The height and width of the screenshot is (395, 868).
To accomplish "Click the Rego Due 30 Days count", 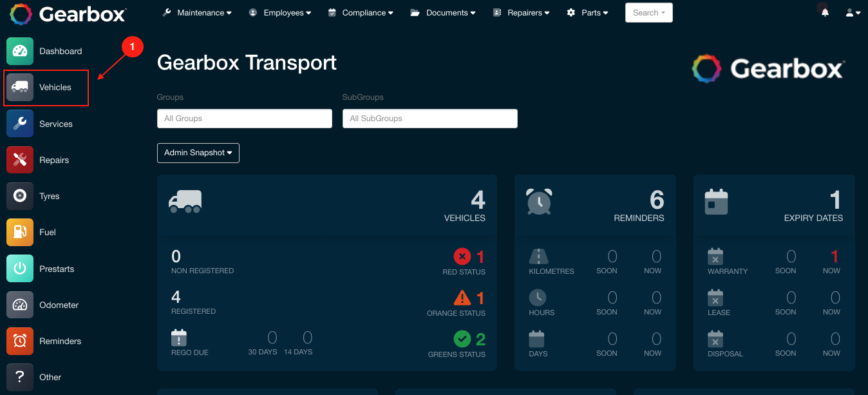I will tap(272, 338).
